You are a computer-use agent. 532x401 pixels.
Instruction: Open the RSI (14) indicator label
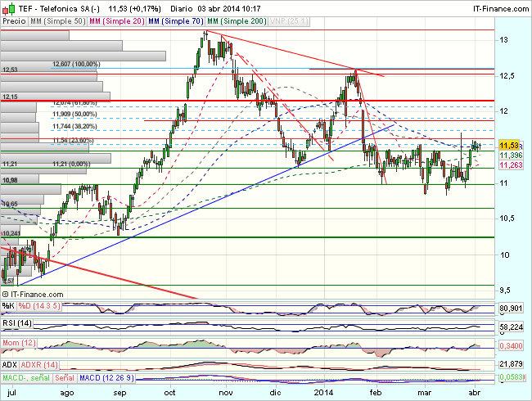pos(17,323)
